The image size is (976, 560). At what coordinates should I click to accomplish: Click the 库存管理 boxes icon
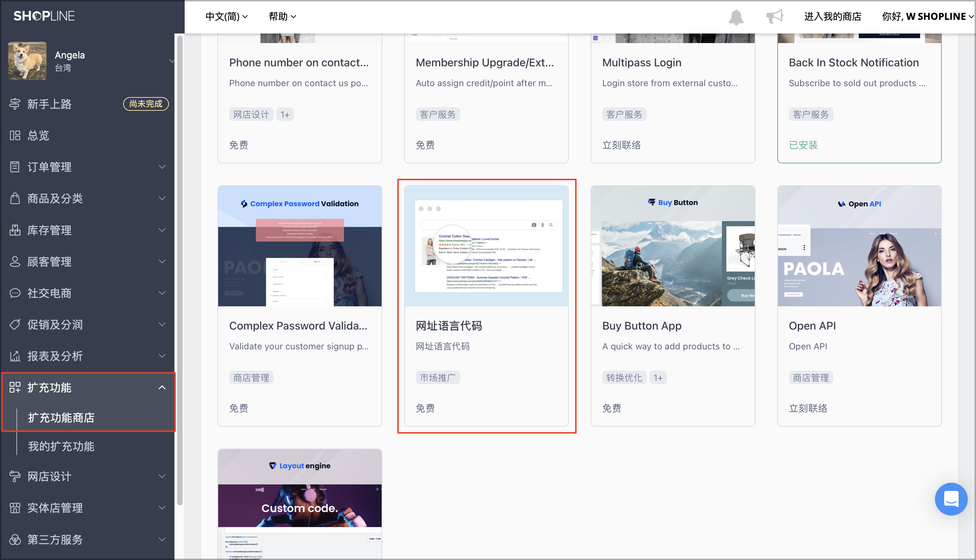coord(15,230)
